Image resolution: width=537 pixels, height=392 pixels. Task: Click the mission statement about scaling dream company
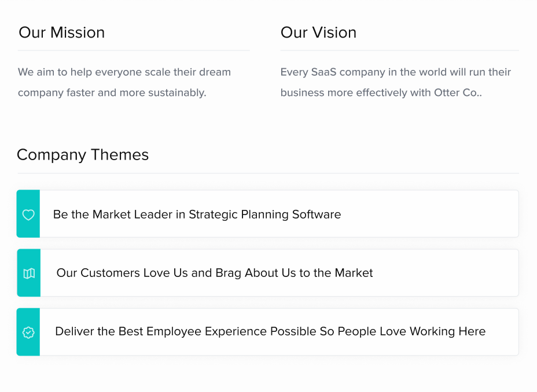coord(124,82)
